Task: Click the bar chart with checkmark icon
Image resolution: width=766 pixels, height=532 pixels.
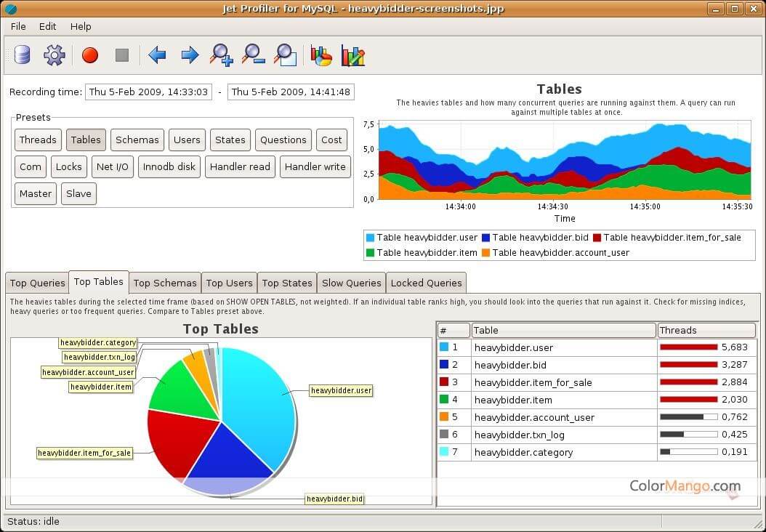Action: click(x=353, y=55)
